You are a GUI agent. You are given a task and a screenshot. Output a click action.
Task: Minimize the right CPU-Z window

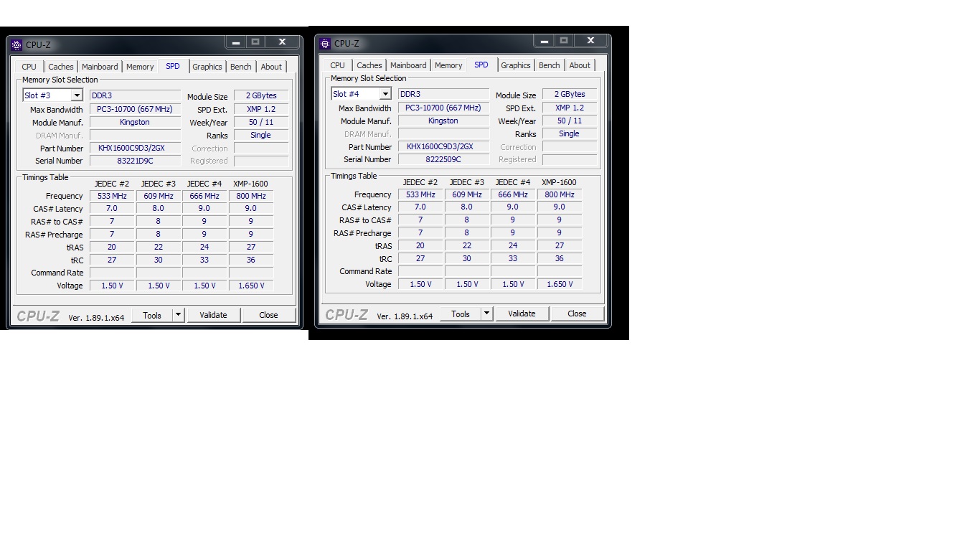(x=545, y=41)
